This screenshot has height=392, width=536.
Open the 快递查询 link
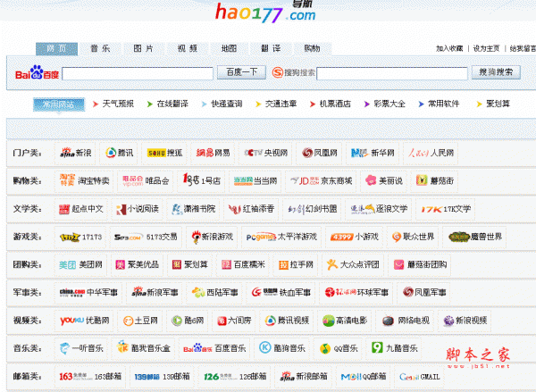point(227,104)
